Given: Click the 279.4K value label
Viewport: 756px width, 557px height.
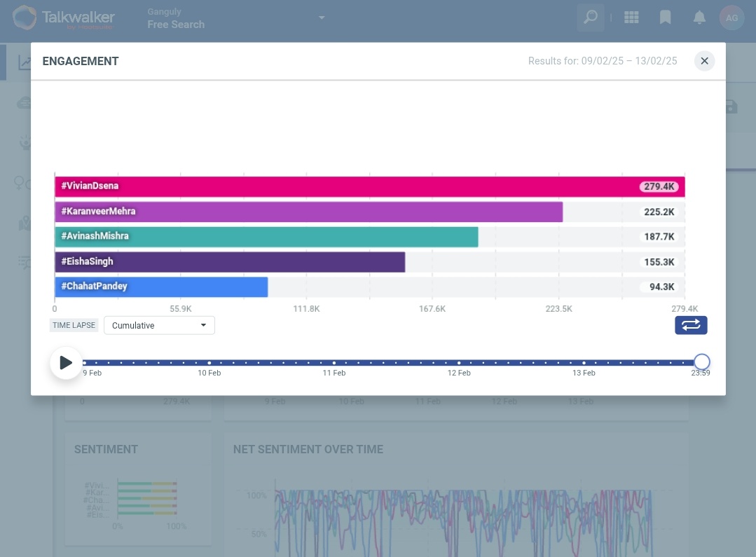Looking at the screenshot, I should [659, 186].
